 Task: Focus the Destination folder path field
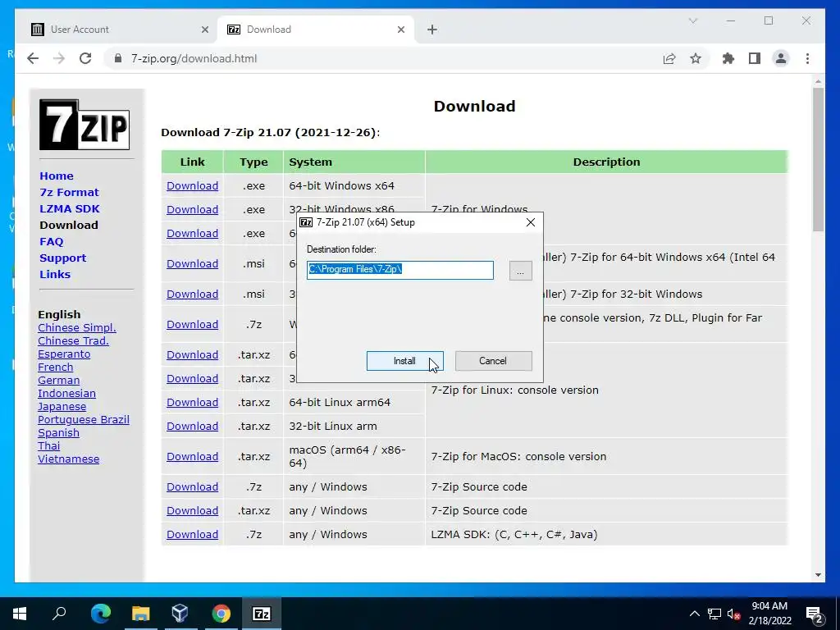[400, 270]
